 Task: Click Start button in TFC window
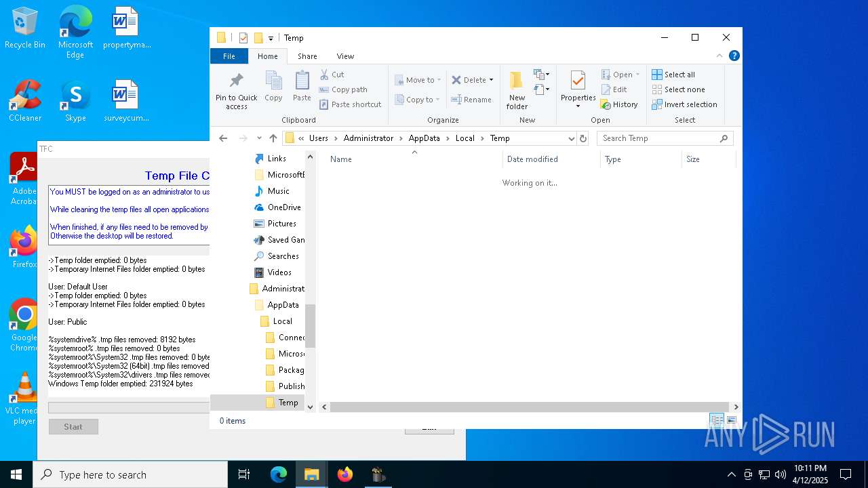click(73, 427)
